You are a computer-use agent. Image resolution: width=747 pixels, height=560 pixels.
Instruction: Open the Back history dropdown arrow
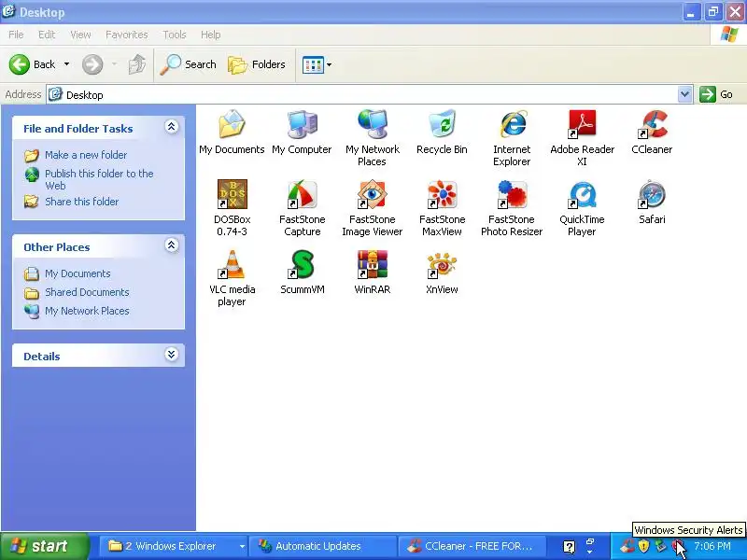(66, 64)
